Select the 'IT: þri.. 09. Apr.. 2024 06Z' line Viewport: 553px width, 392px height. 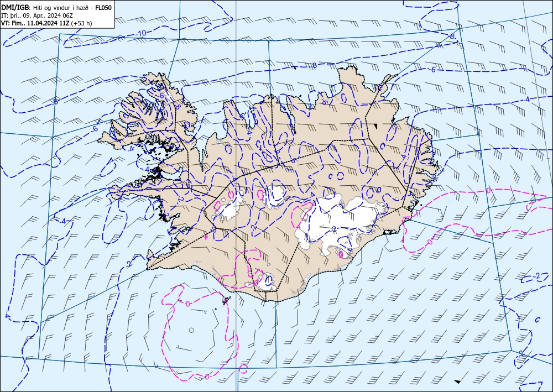click(36, 15)
